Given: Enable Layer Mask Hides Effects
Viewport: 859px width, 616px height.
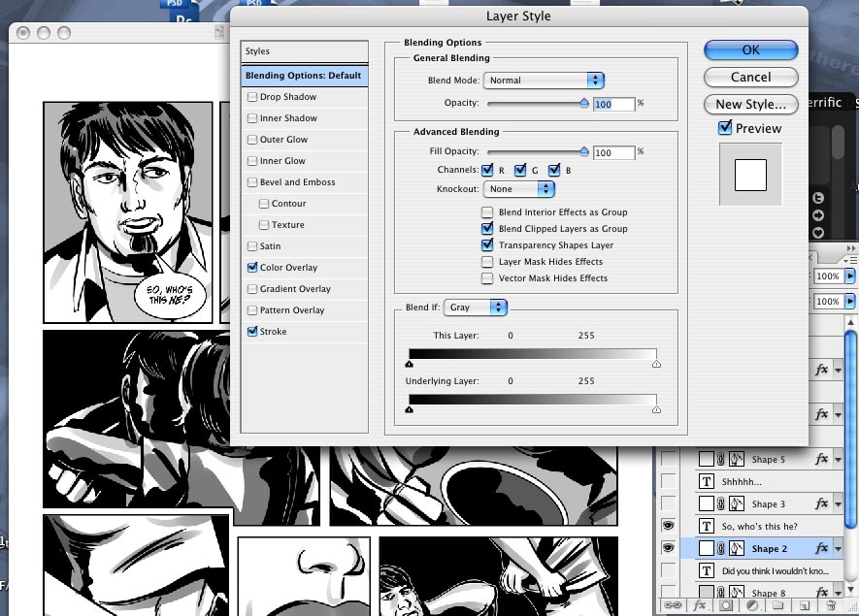Looking at the screenshot, I should click(x=487, y=262).
